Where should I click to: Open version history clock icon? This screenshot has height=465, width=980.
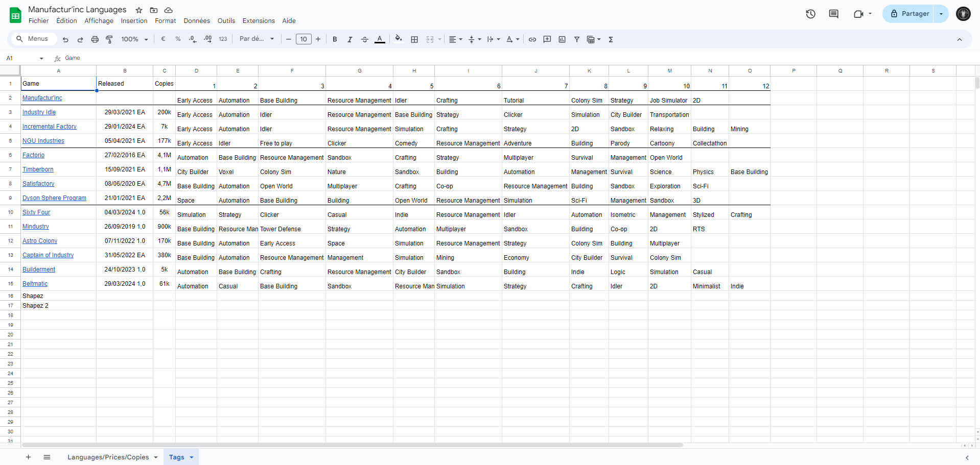[810, 14]
